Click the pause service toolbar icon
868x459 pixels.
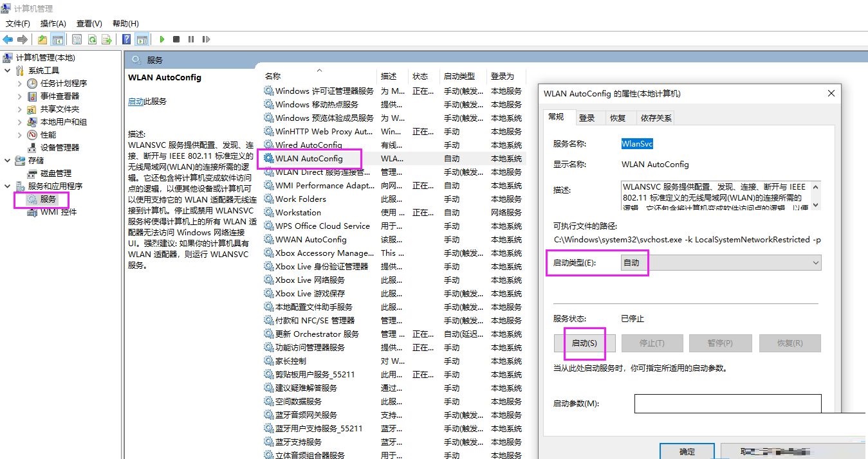(190, 39)
